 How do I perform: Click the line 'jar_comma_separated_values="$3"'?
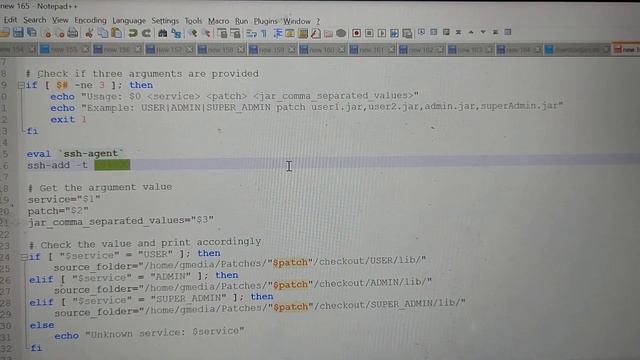pyautogui.click(x=121, y=222)
